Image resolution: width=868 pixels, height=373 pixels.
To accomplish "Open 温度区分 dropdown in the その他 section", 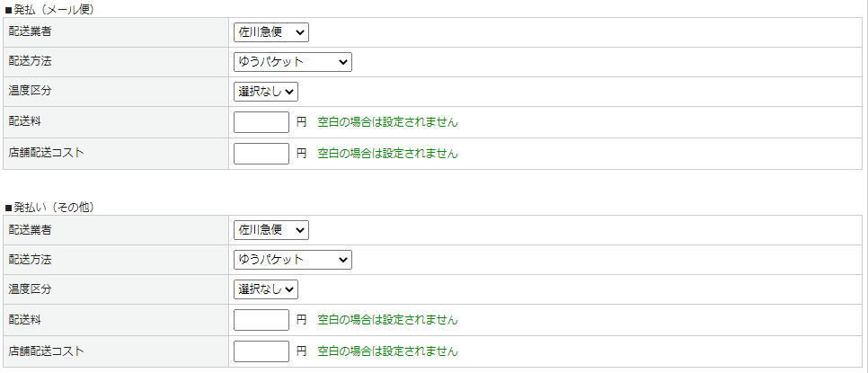I will coord(265,289).
